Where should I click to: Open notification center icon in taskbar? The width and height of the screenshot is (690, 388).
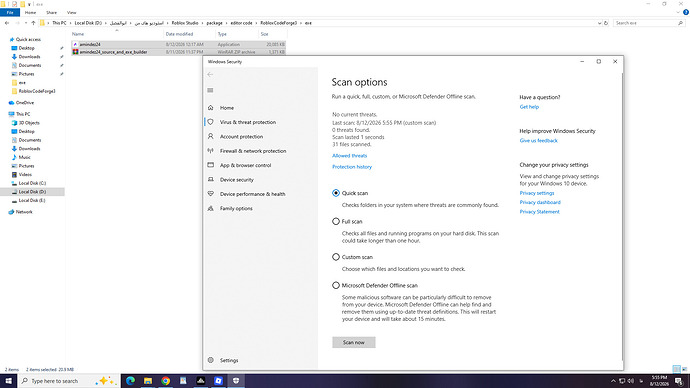point(679,381)
